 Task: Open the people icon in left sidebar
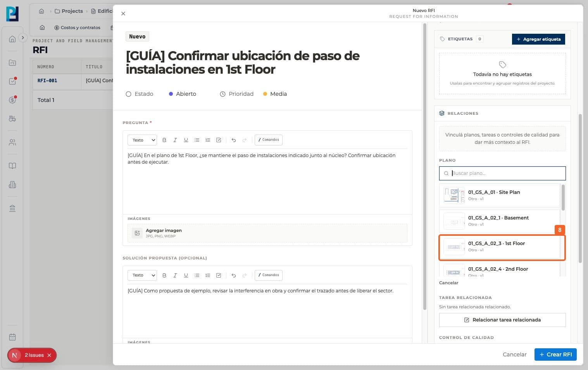tap(12, 142)
